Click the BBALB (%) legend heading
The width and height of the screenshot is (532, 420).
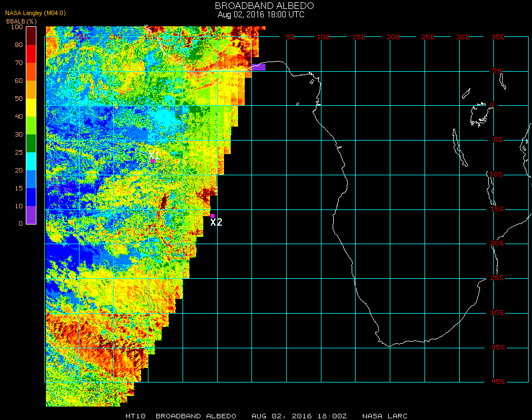click(21, 21)
